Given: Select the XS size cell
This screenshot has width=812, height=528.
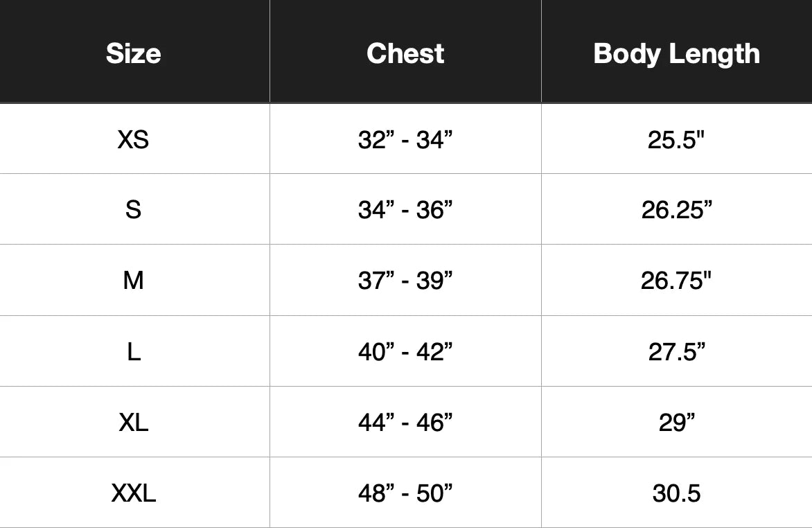Looking at the screenshot, I should pos(133,140).
